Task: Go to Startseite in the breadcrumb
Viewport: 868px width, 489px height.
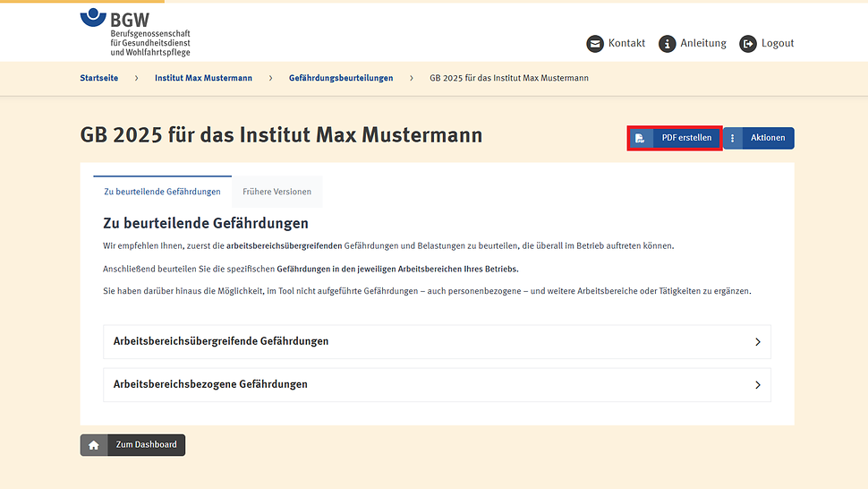Action: click(x=98, y=79)
